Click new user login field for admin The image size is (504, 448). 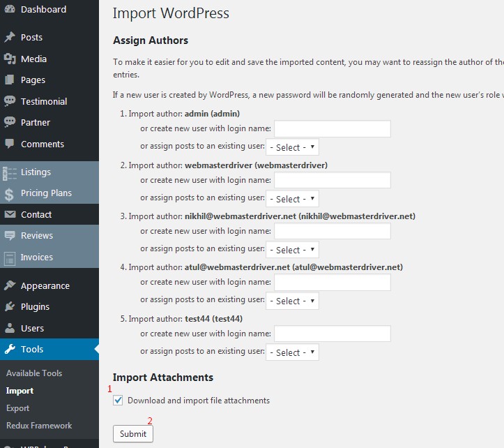[x=332, y=128]
